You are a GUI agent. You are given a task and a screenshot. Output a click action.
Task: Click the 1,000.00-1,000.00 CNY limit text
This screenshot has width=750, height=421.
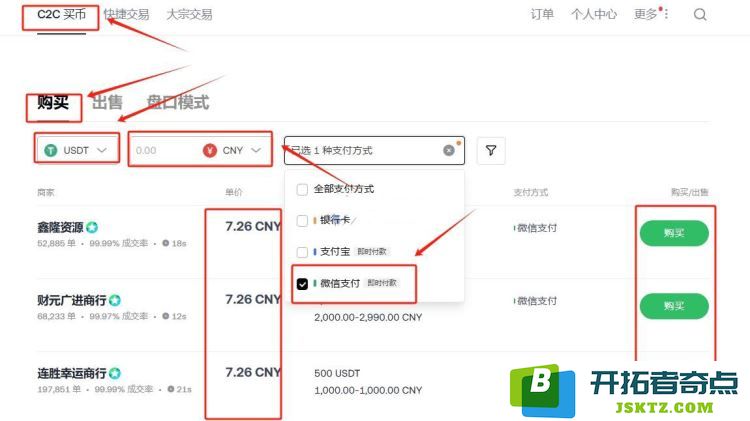[368, 390]
